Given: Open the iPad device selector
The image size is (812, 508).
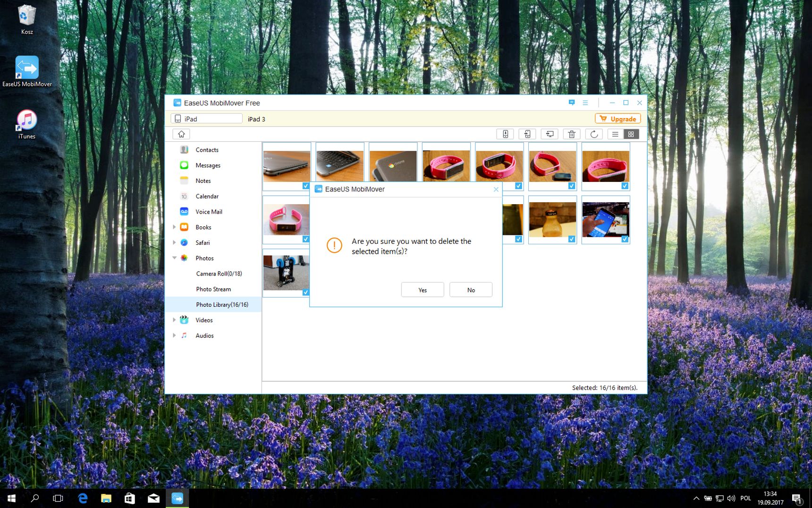Looking at the screenshot, I should click(x=207, y=119).
